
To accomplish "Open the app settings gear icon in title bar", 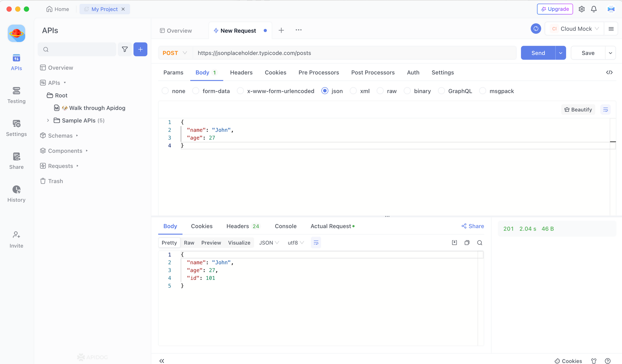I will click(x=582, y=9).
